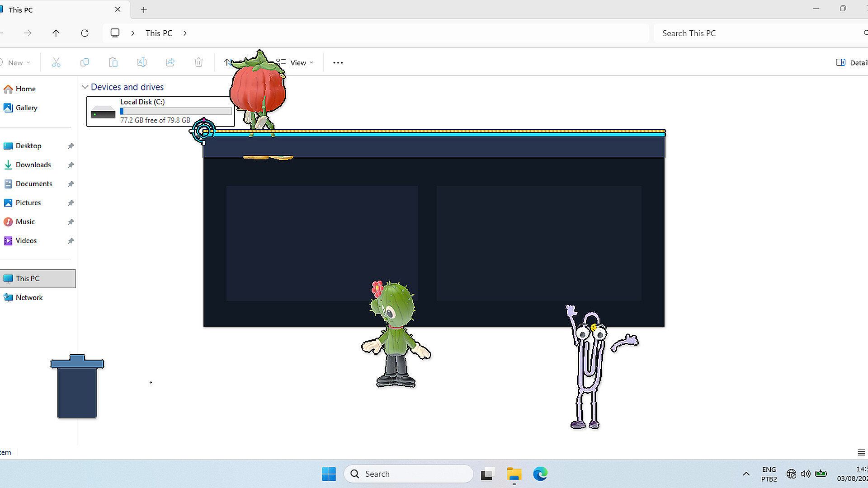Click the red tomato character
Image resolution: width=868 pixels, height=488 pixels.
[x=258, y=93]
